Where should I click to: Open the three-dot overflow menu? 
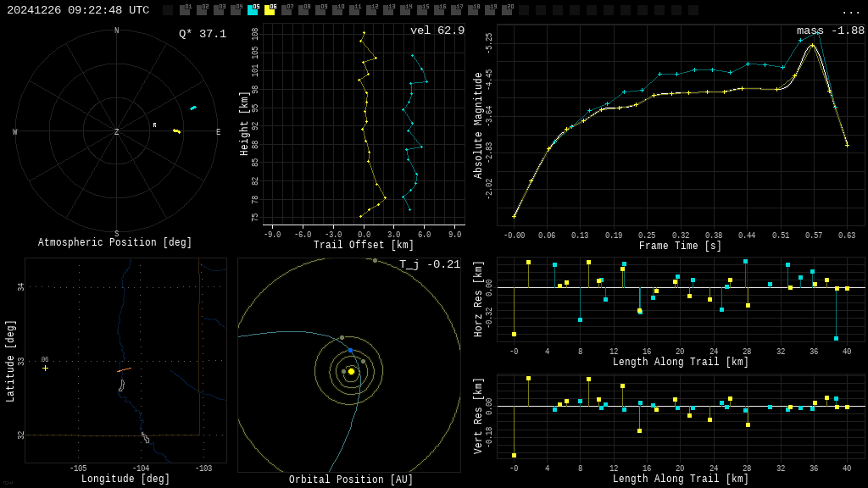[x=851, y=11]
